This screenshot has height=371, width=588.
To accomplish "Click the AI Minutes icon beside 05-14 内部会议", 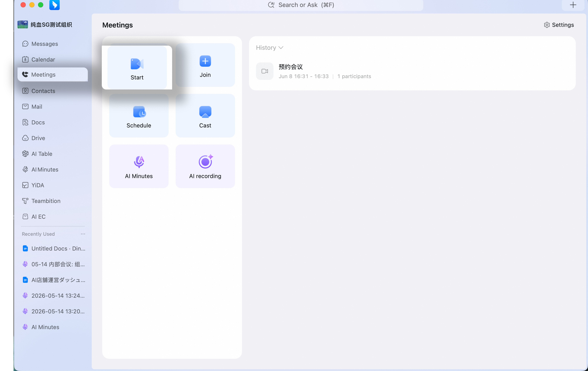I will (x=25, y=264).
